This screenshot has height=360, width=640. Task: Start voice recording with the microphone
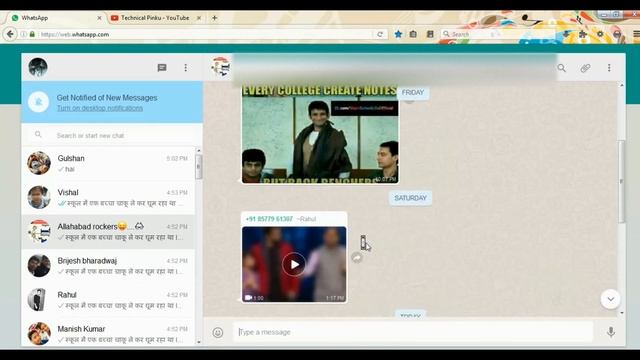click(611, 332)
